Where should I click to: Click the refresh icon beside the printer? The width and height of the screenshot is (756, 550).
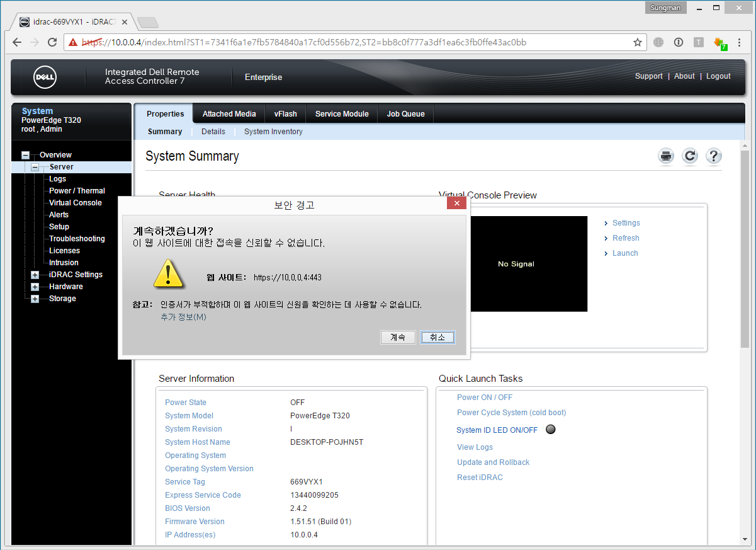pyautogui.click(x=690, y=156)
